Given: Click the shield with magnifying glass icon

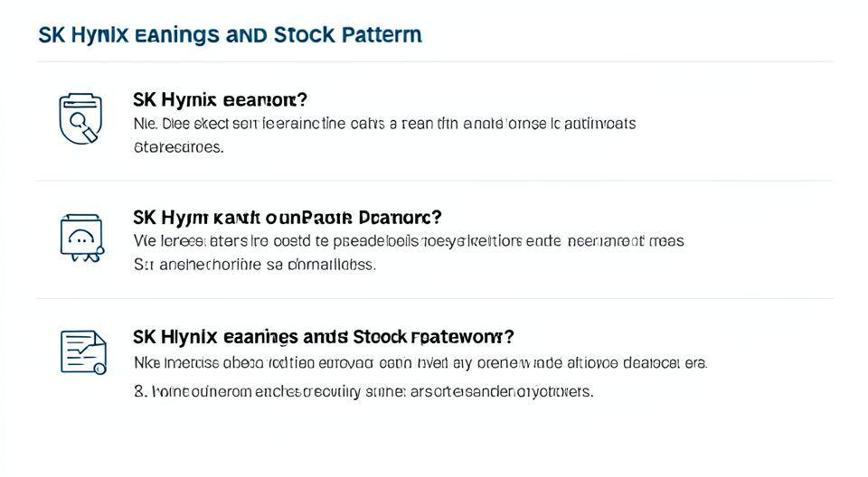Looking at the screenshot, I should [x=80, y=117].
